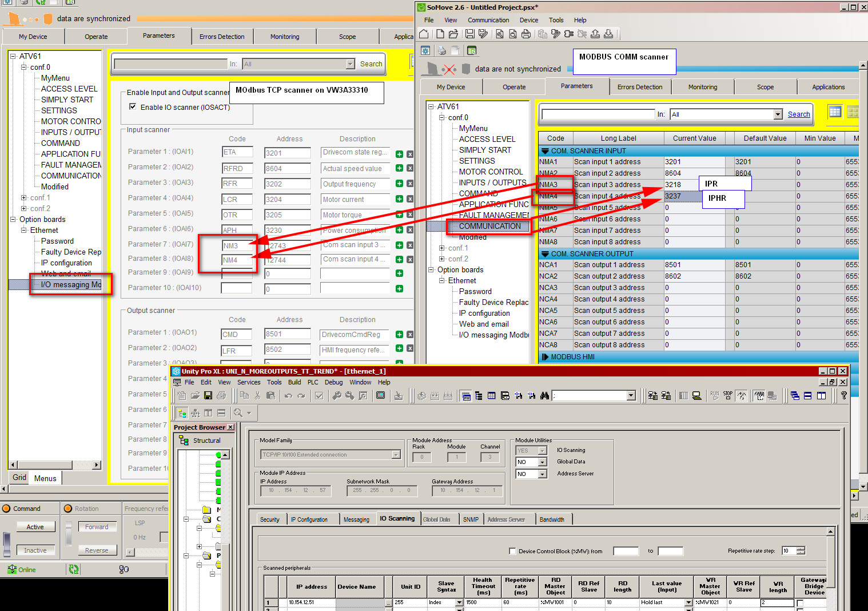Click the Forward rotation button

point(97,527)
